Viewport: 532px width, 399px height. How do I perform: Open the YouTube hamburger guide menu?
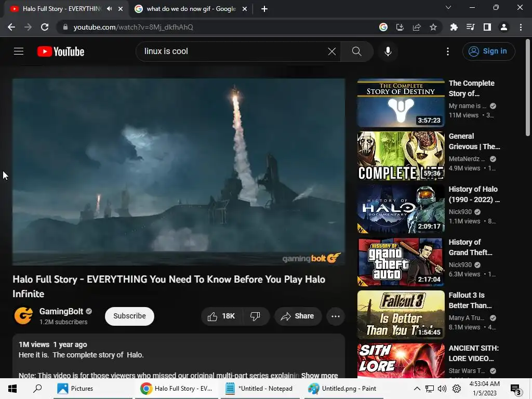[19, 51]
